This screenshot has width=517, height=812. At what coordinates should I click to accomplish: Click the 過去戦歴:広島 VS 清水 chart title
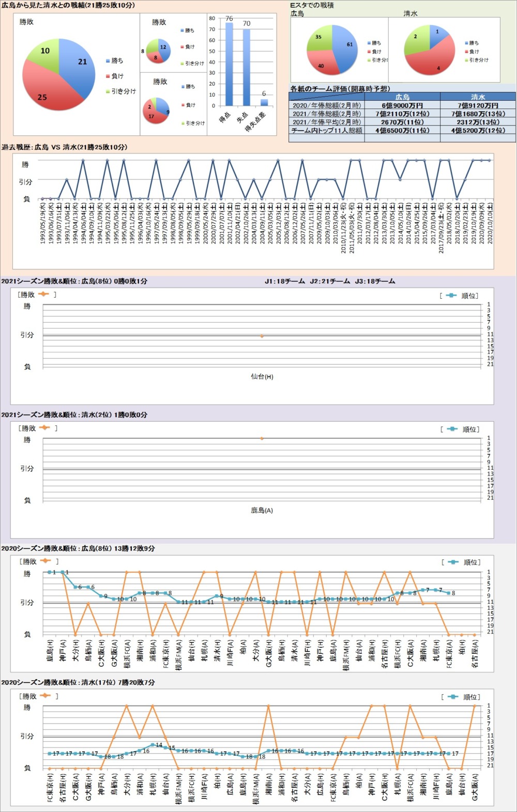[x=65, y=147]
